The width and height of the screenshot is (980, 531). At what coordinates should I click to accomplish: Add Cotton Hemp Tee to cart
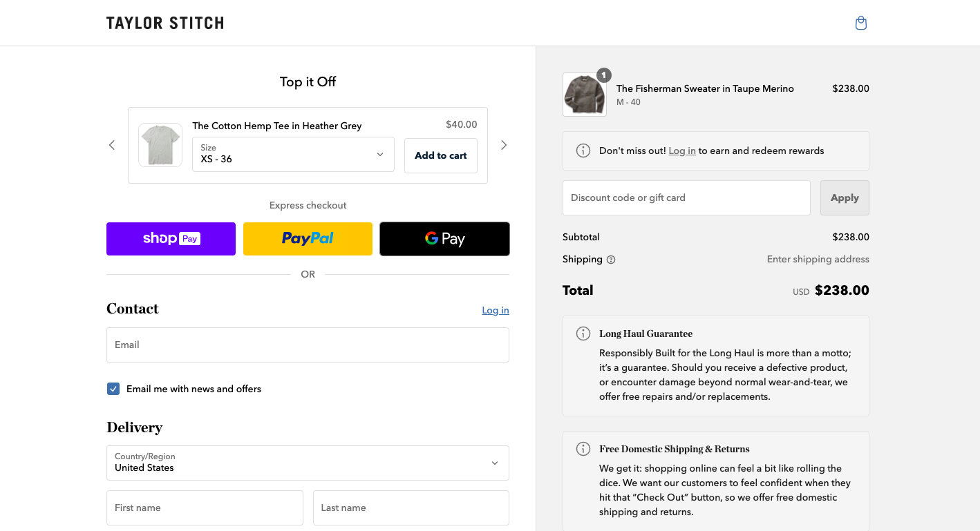coord(440,155)
